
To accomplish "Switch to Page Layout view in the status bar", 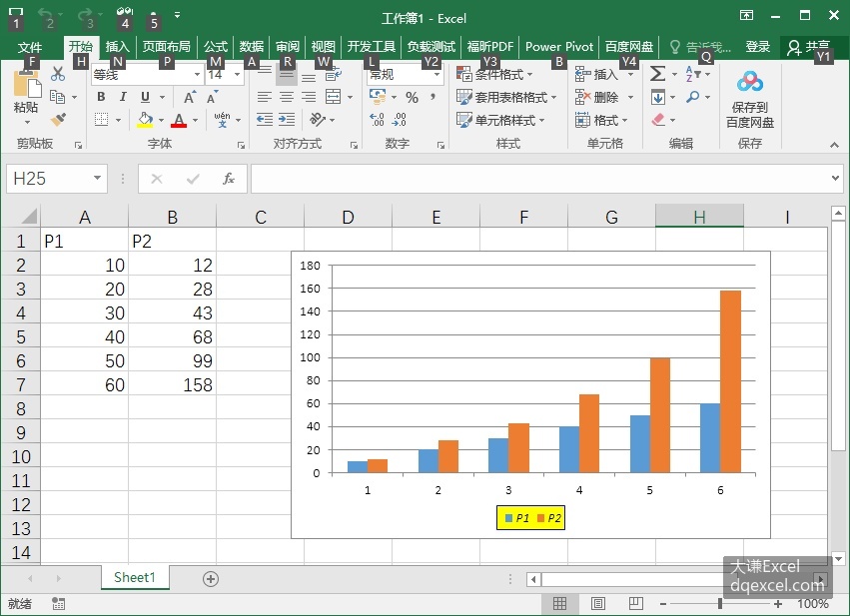I will click(598, 603).
